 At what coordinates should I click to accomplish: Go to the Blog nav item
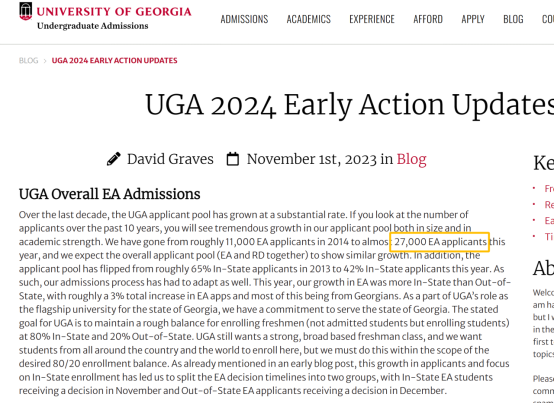point(513,19)
